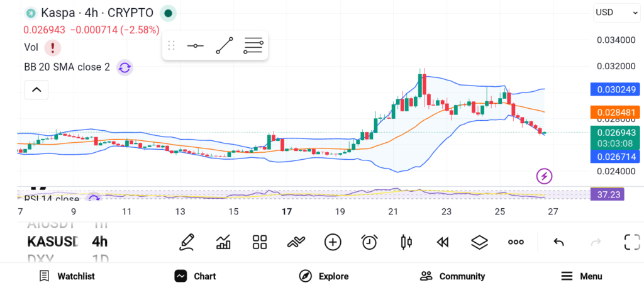The image size is (644, 290).
Task: Click the 37.23 RSI value label
Action: [x=607, y=194]
